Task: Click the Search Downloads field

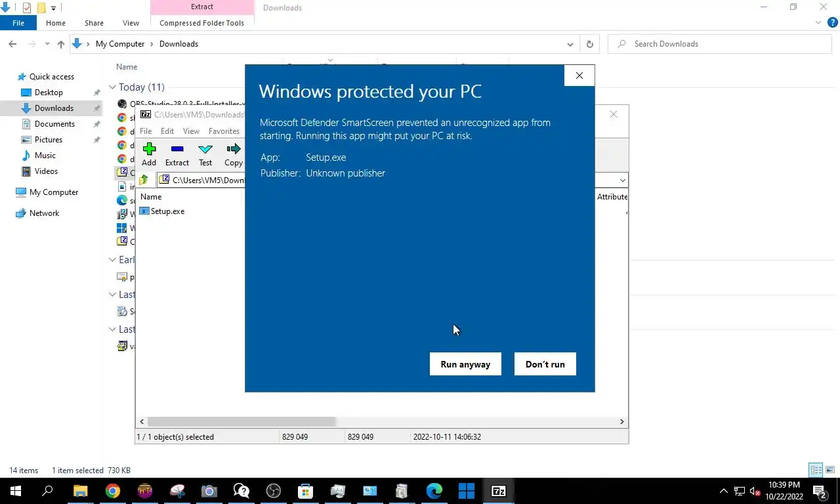Action: point(720,44)
